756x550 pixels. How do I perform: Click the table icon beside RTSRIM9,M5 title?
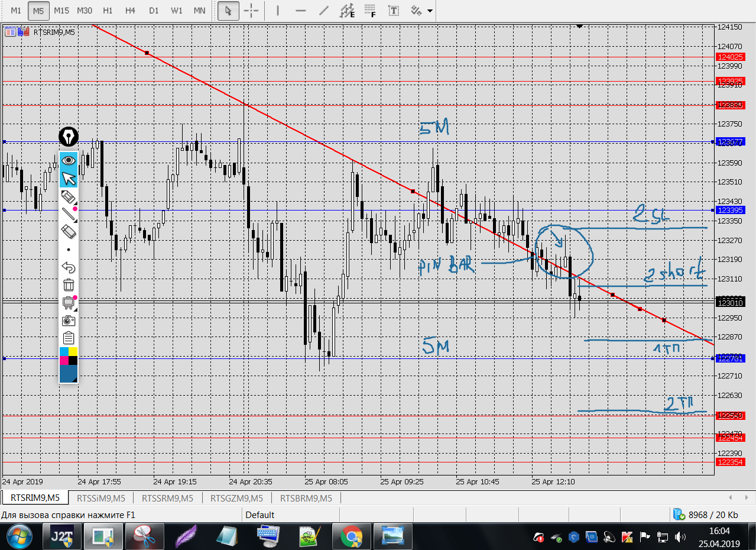[x=10, y=32]
